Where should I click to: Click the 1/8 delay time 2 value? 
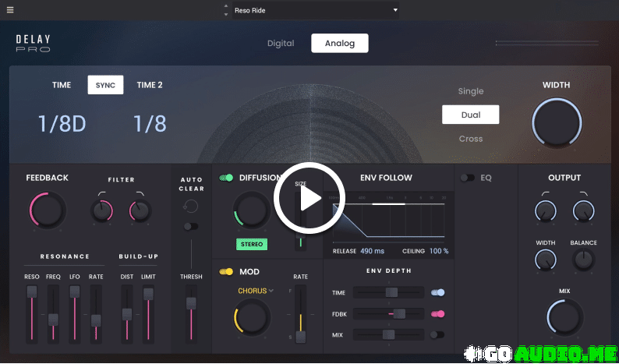tap(150, 124)
